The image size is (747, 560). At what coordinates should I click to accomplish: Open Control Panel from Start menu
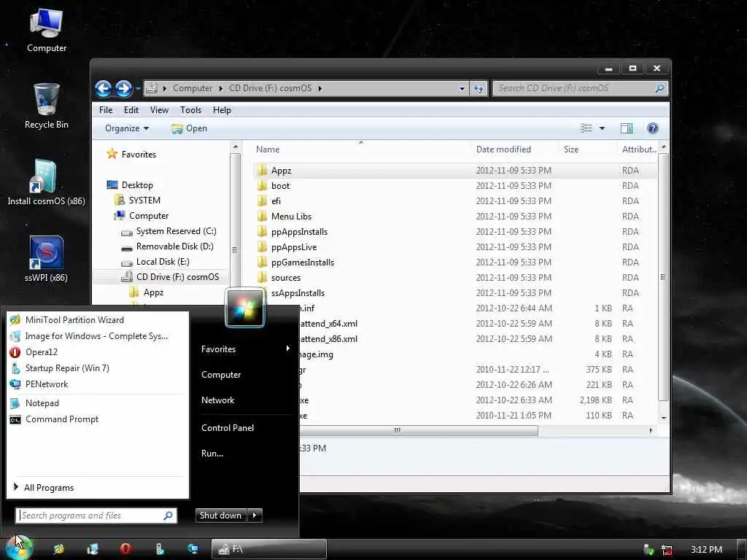pyautogui.click(x=228, y=427)
